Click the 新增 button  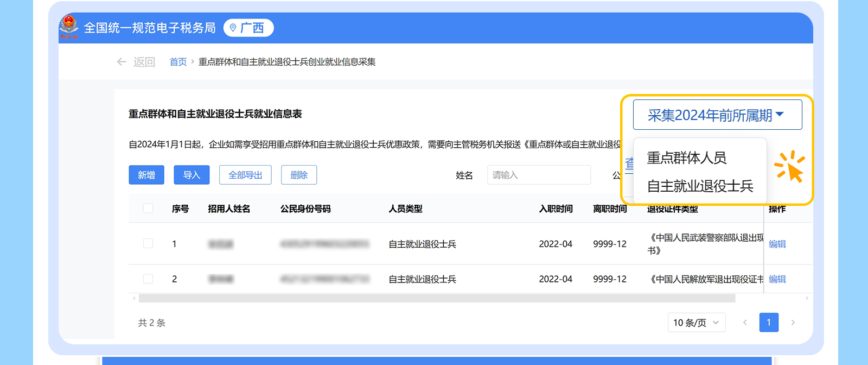(146, 175)
